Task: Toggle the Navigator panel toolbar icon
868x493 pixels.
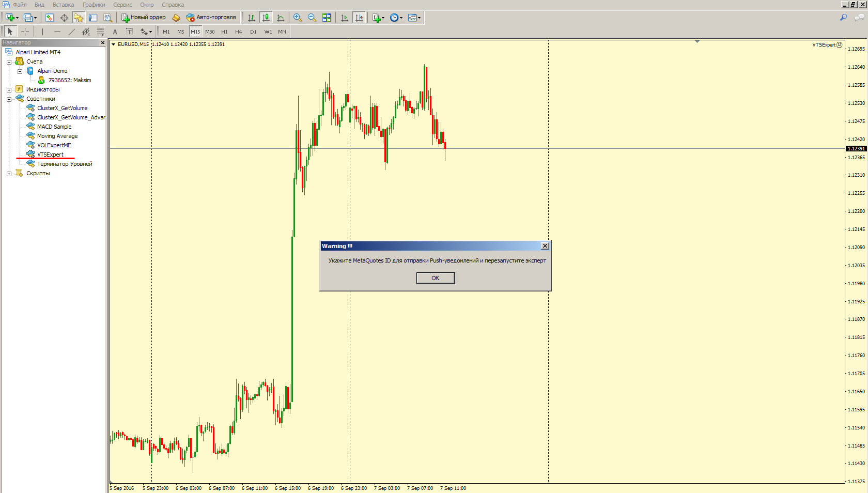Action: coord(79,18)
